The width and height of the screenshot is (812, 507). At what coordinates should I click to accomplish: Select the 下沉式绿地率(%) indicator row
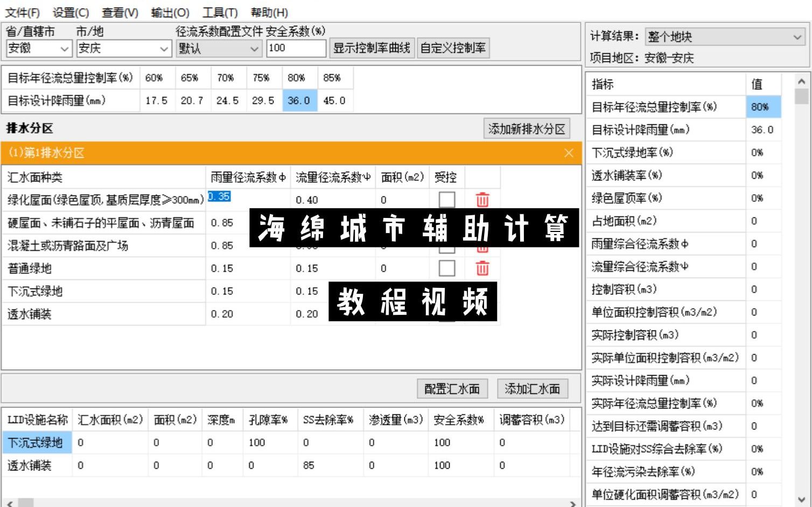pos(666,152)
